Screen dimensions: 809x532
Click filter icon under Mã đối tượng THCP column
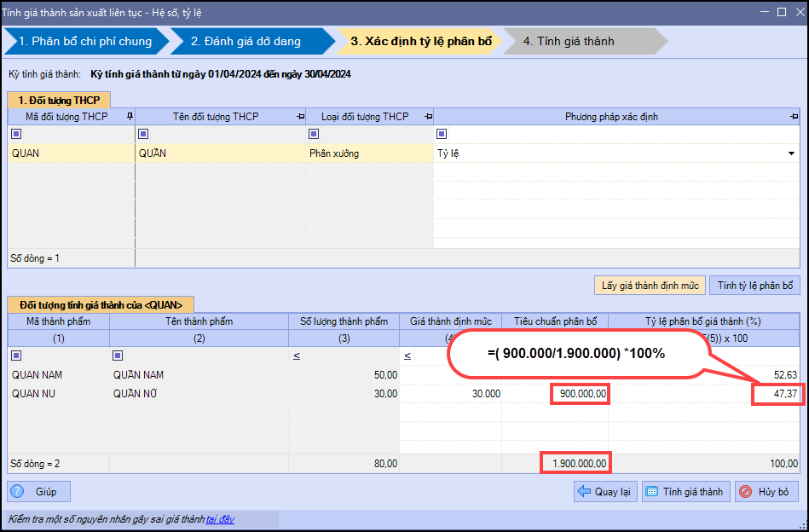coord(16,134)
